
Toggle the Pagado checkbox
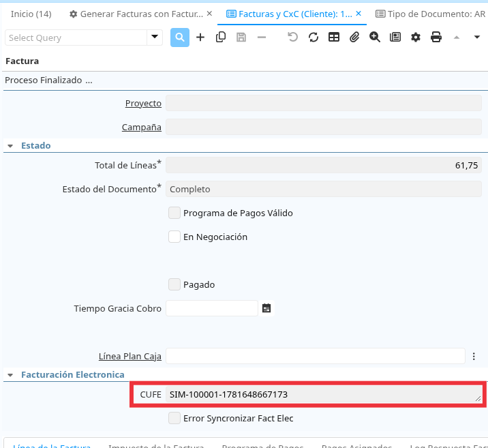(x=174, y=284)
